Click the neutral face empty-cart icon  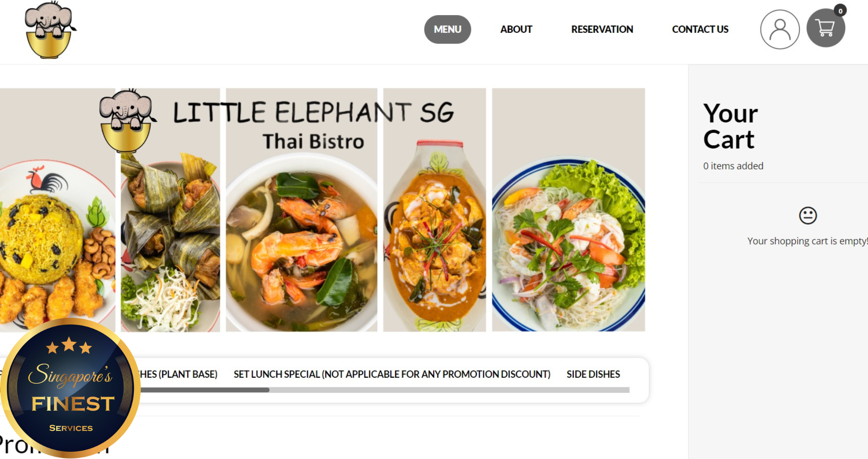(808, 215)
